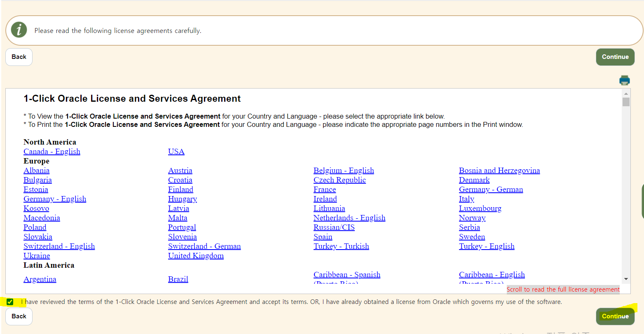Click the Russian/CIS link
644x334 pixels.
(334, 227)
